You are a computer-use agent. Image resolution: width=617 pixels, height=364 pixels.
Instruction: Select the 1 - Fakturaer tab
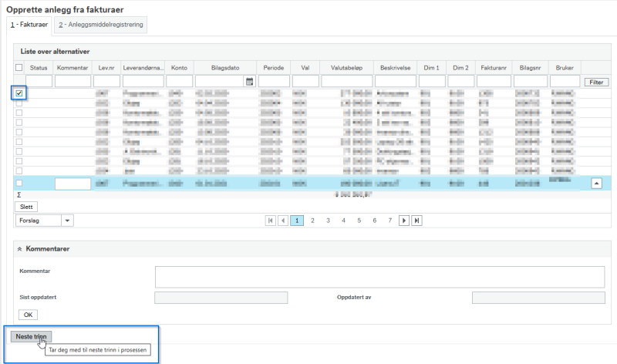29,25
